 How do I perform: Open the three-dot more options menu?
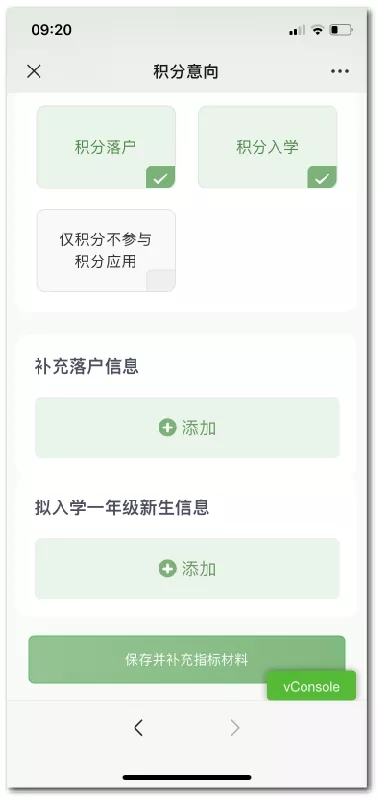[340, 72]
